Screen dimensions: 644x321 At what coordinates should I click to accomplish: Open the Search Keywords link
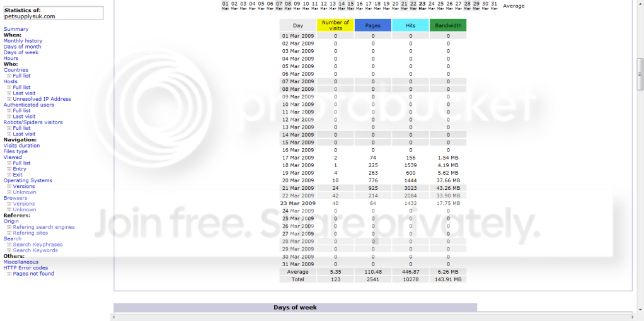[35, 250]
